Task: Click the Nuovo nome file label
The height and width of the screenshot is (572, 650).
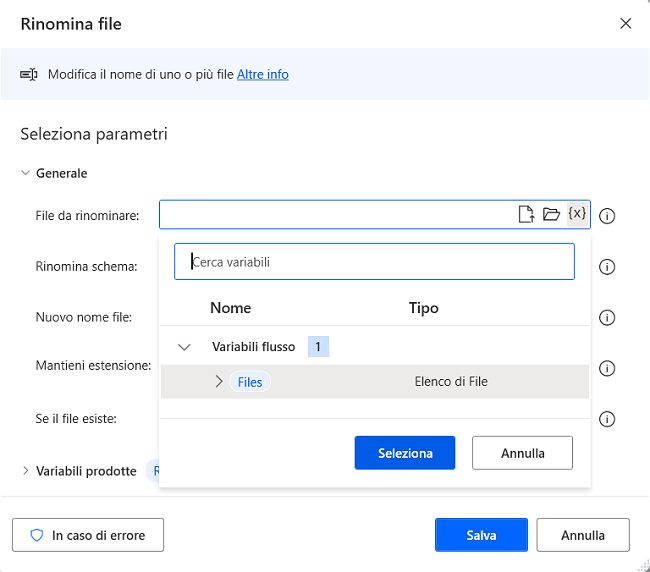Action: tap(84, 317)
